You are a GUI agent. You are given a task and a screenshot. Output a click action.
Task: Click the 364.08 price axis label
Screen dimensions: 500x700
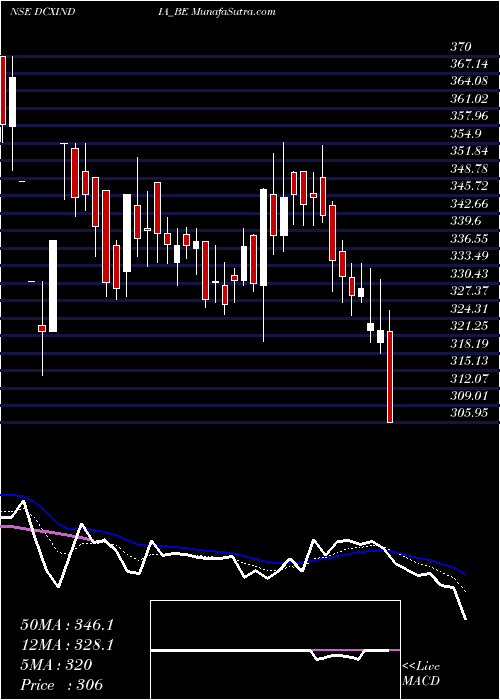(x=468, y=82)
